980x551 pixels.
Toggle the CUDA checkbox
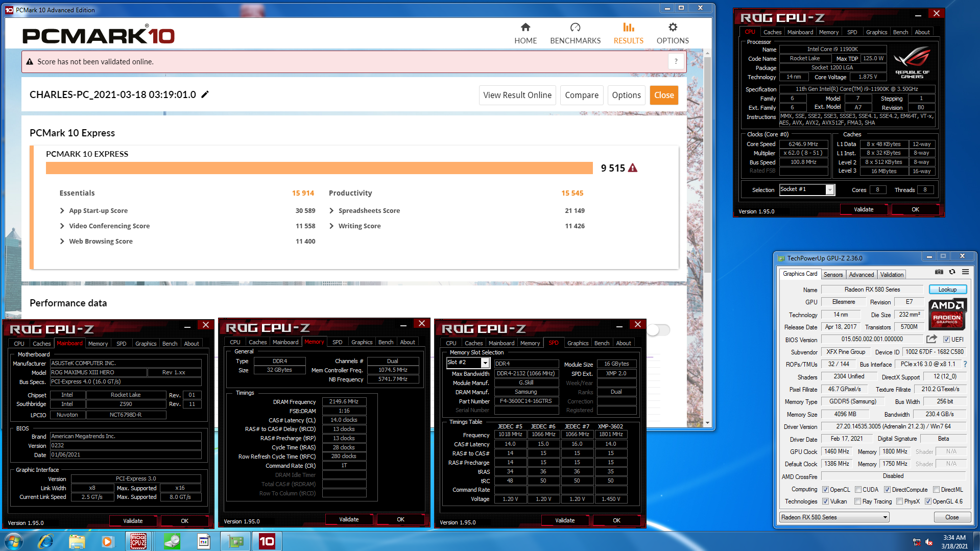(x=858, y=490)
